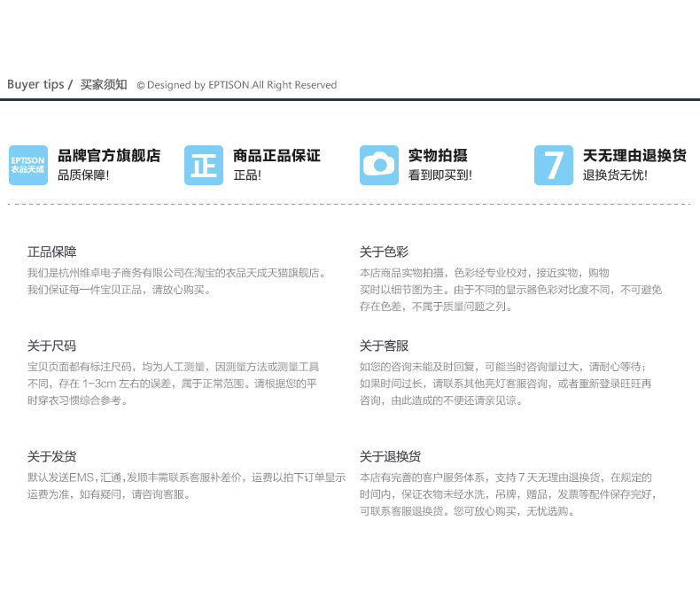
Task: Click the 品质保障! subtitle text
Action: click(83, 175)
